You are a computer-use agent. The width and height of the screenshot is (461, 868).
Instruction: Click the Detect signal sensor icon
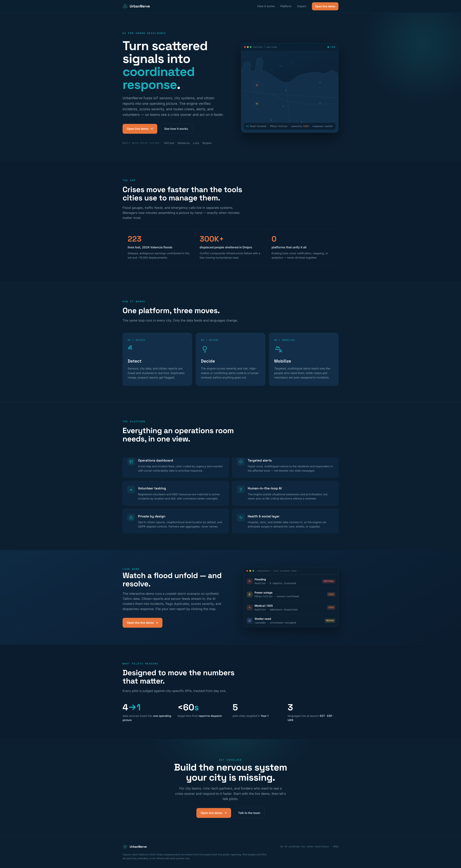pos(130,348)
